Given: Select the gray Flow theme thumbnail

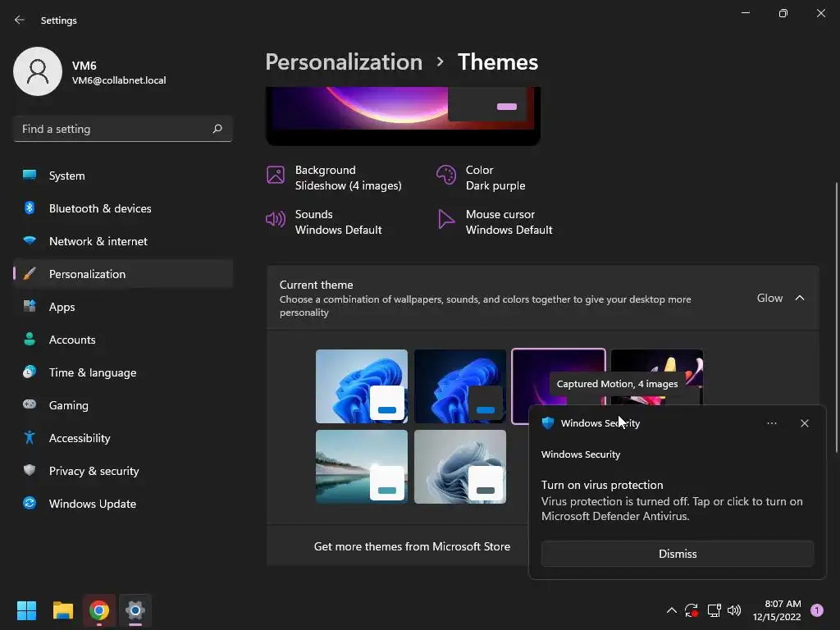Looking at the screenshot, I should coord(459,467).
